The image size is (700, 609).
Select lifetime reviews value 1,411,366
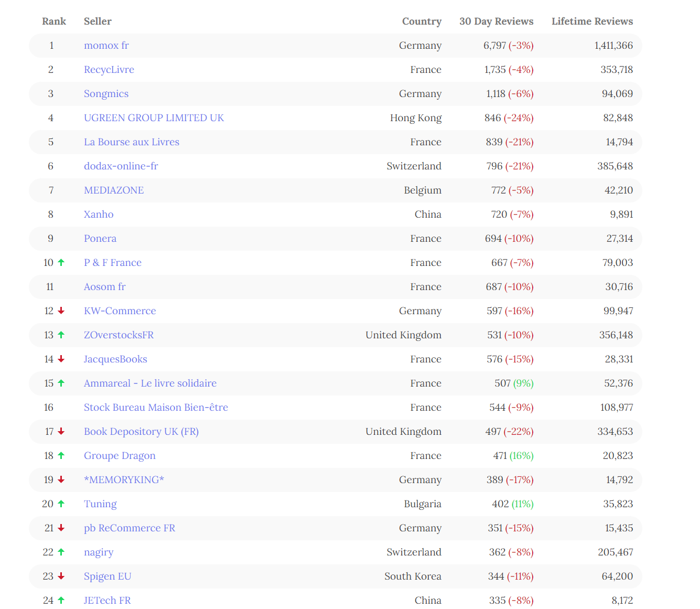(613, 46)
